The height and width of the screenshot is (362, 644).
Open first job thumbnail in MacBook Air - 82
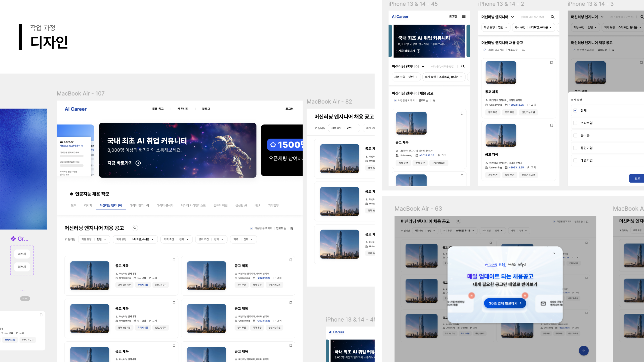340,158
